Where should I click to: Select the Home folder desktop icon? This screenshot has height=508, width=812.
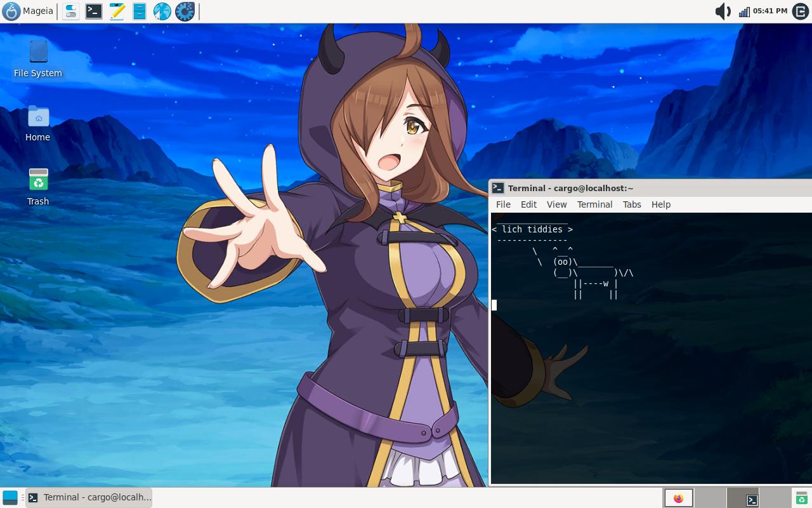click(x=38, y=124)
